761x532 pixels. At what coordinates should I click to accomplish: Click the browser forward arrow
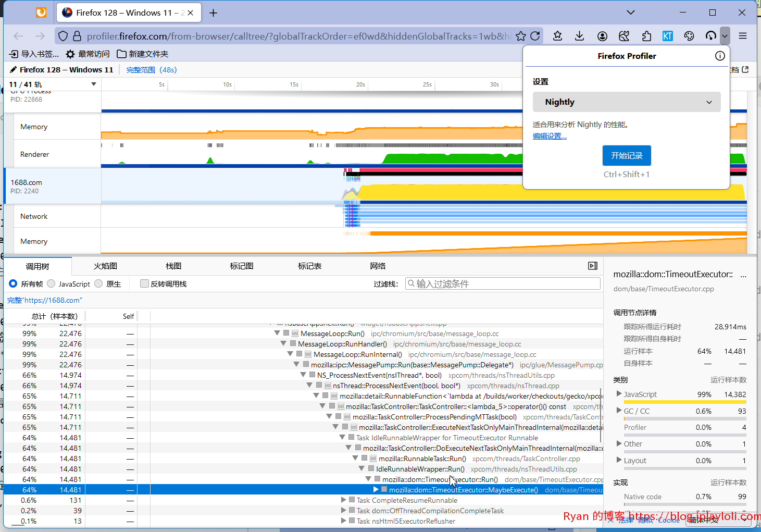point(40,36)
